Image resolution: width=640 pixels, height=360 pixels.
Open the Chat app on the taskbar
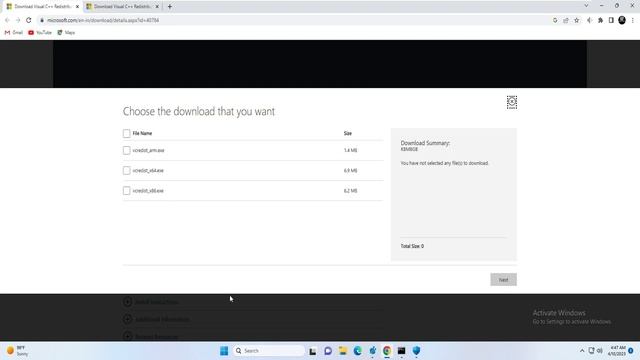pyautogui.click(x=328, y=351)
